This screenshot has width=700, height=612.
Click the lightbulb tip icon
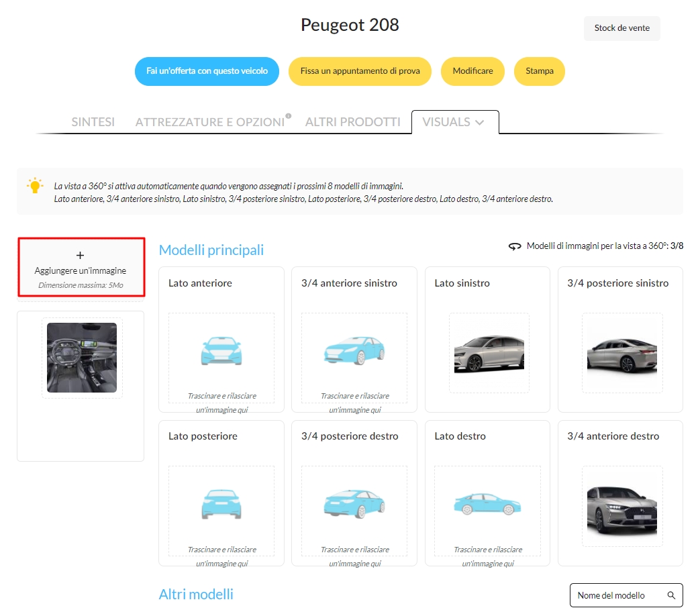[x=35, y=186]
